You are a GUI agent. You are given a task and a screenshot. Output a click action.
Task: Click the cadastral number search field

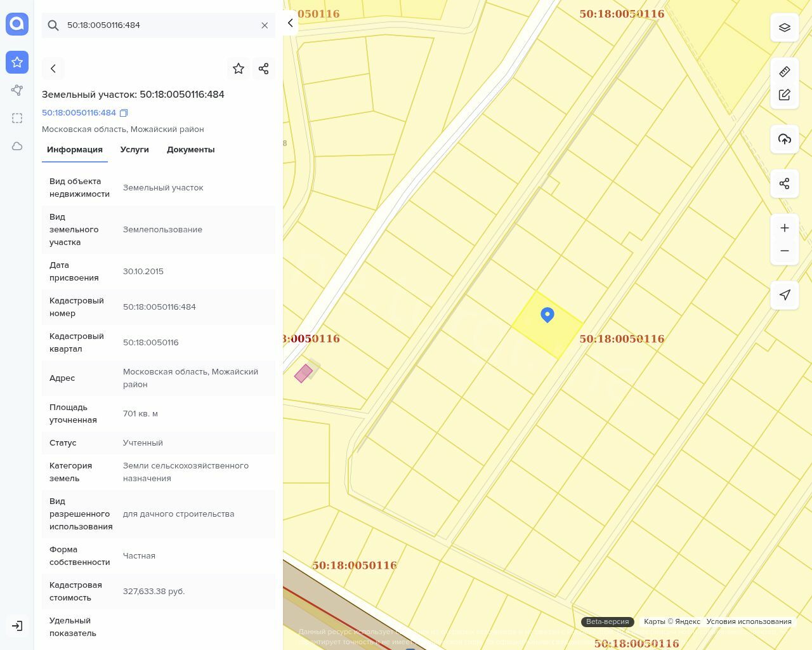[159, 25]
